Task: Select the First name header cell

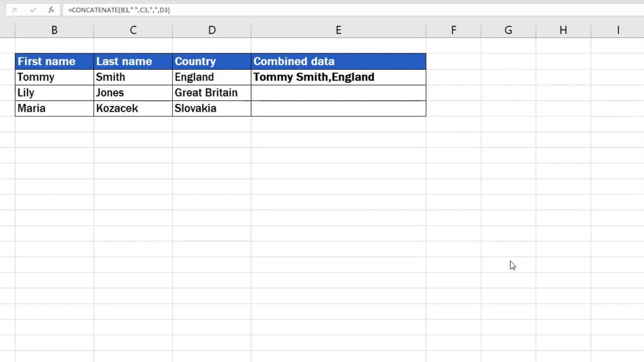Action: pos(54,61)
